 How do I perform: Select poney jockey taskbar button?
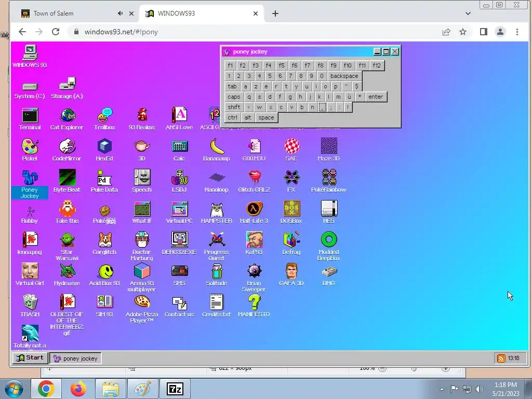pos(75,358)
